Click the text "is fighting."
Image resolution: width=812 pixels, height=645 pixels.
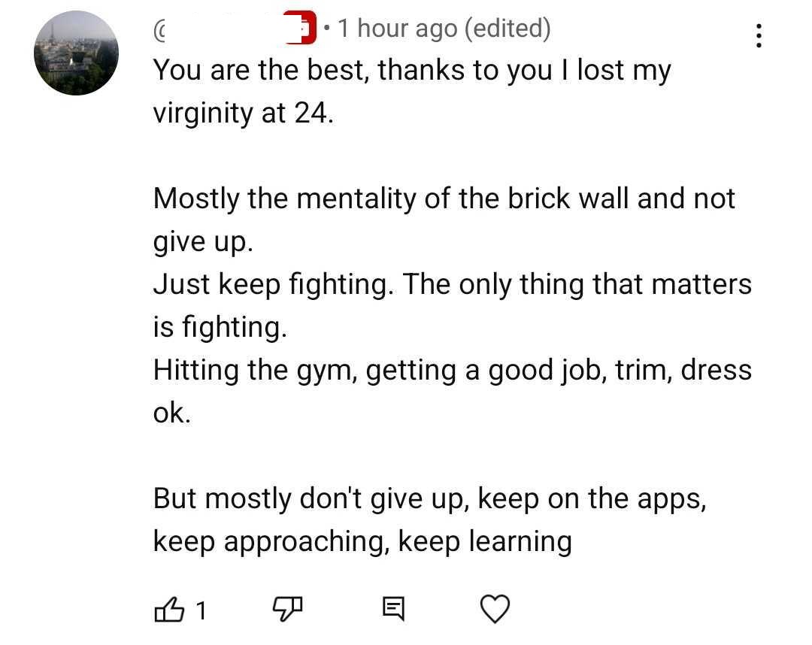pos(220,328)
